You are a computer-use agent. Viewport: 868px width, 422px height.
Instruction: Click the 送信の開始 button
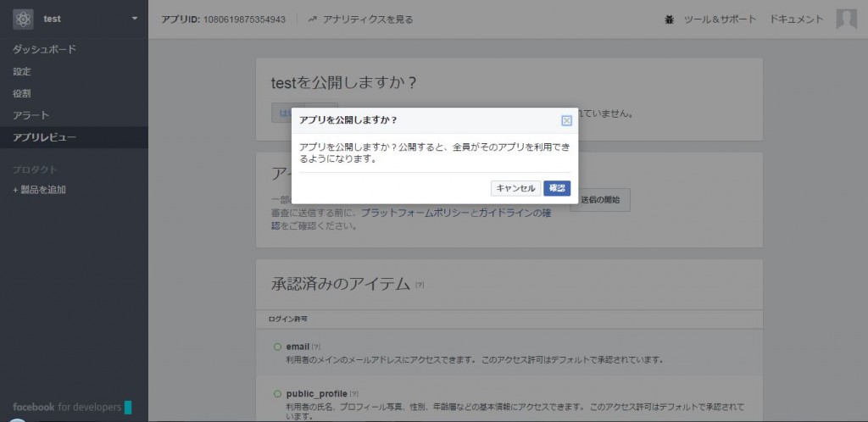click(x=602, y=200)
